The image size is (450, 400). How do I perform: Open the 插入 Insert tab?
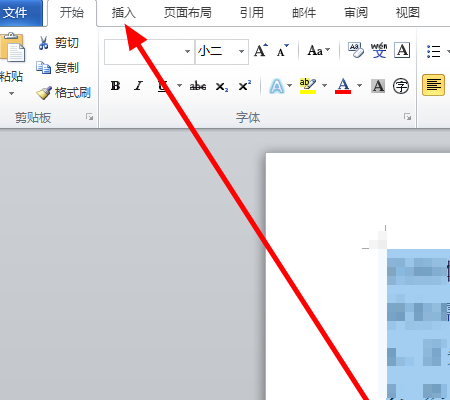[x=123, y=13]
